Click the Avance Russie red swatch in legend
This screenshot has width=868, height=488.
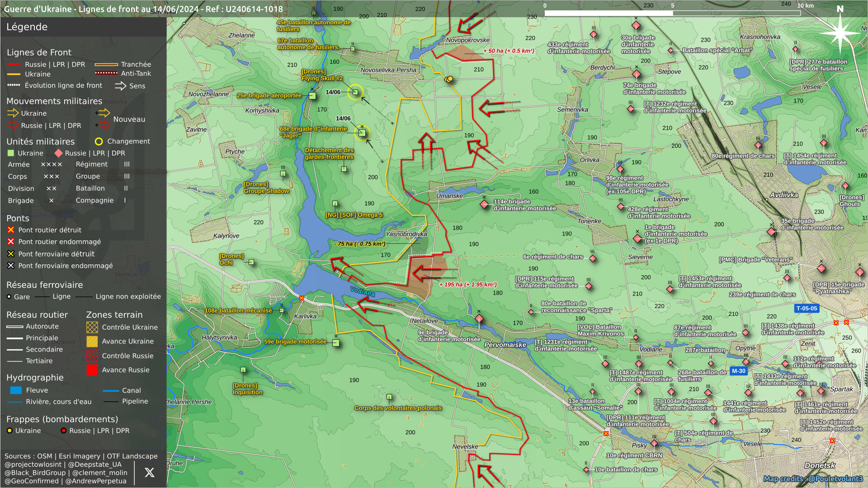[x=92, y=370]
